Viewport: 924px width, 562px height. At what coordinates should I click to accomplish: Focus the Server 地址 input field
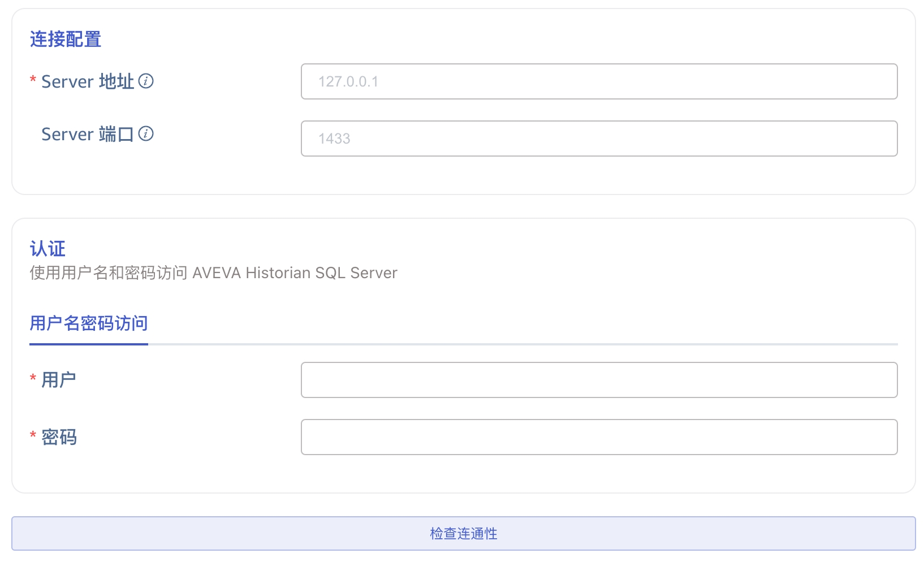[x=599, y=81]
